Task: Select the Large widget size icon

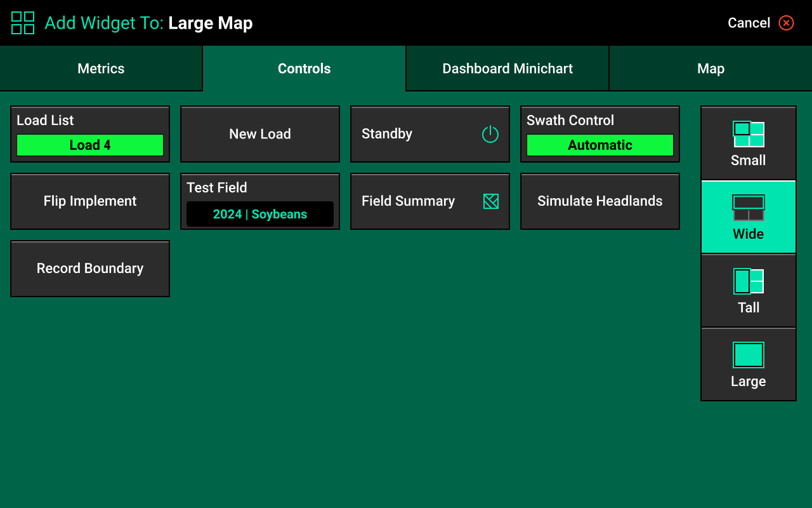Action: pos(748,355)
